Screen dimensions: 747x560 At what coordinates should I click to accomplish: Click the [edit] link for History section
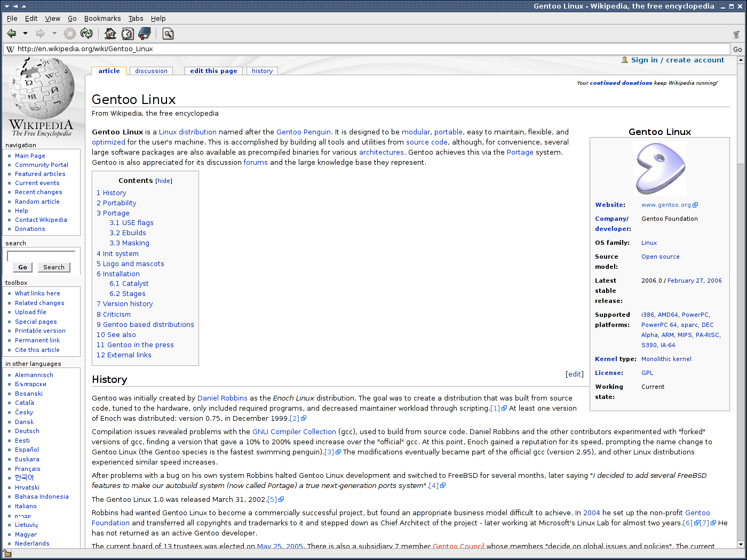point(575,374)
